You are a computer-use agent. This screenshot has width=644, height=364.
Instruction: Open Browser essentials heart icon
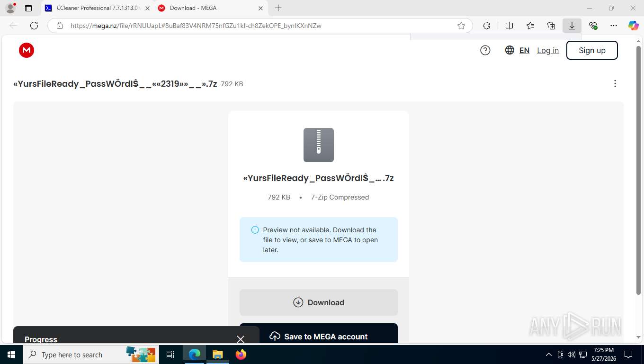pos(593,26)
